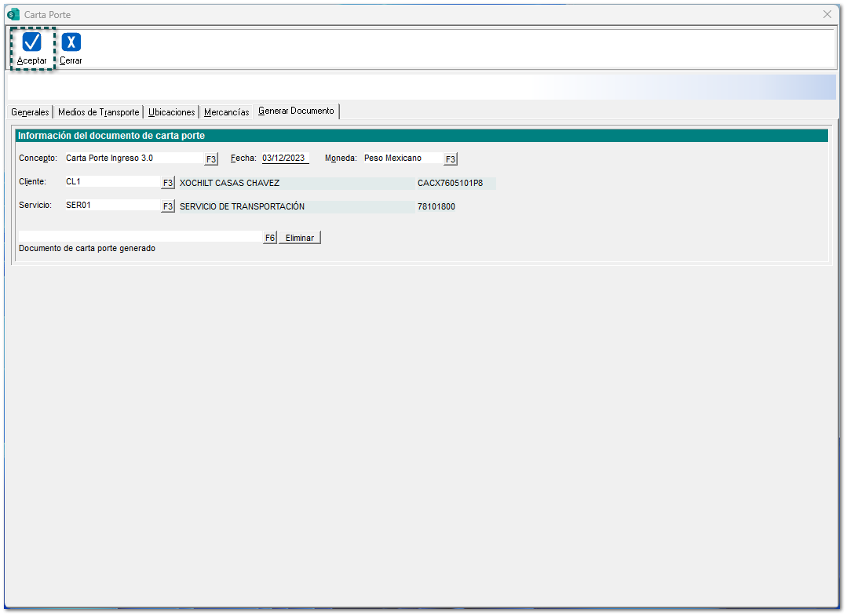Open the F3 lookup for Servicio
Image resolution: width=847 pixels, height=616 pixels.
pos(167,207)
